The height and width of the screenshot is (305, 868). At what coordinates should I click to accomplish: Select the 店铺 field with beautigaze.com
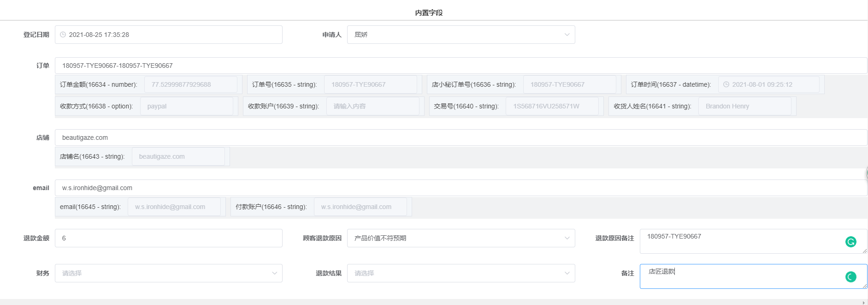(460, 138)
